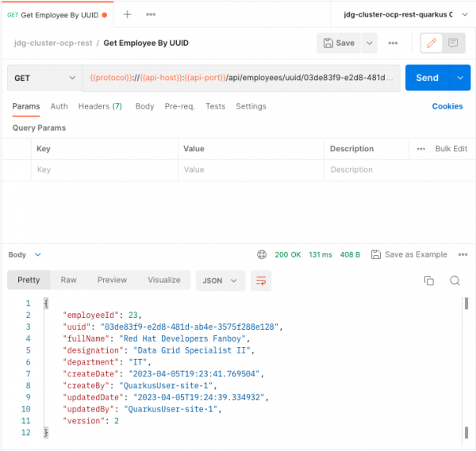Open the comments view icon
This screenshot has height=451, width=476.
(x=453, y=43)
